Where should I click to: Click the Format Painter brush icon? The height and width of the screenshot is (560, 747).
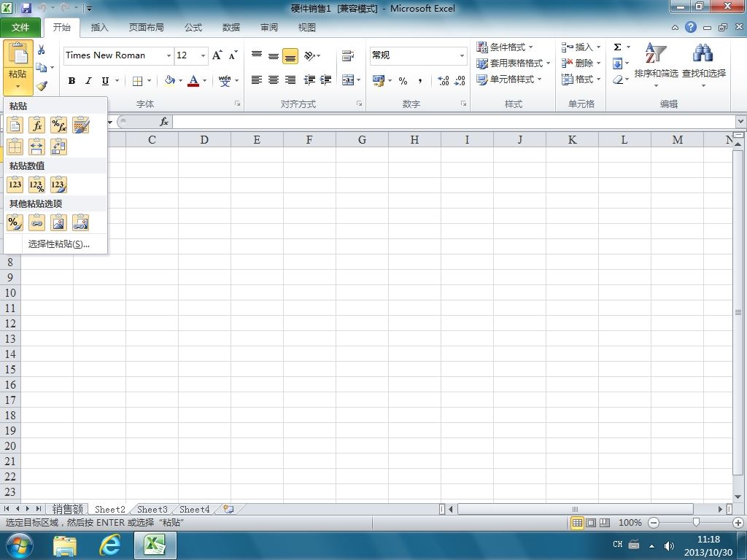42,86
